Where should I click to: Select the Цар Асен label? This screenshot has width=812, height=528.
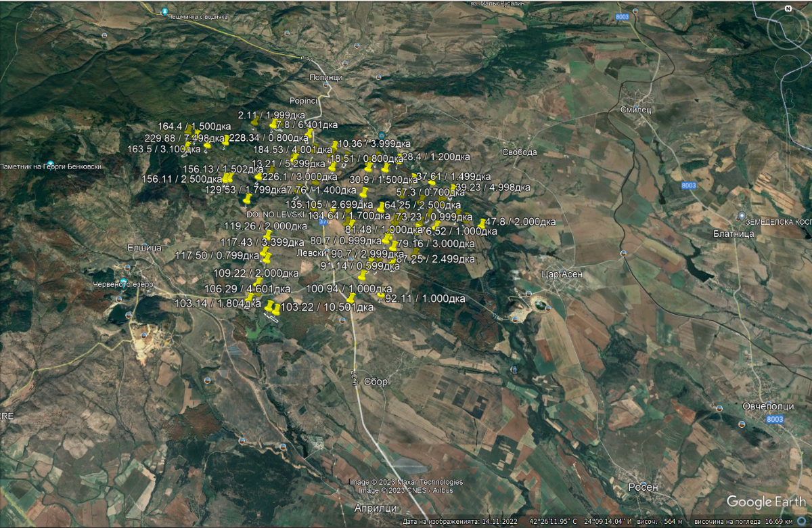pos(562,274)
